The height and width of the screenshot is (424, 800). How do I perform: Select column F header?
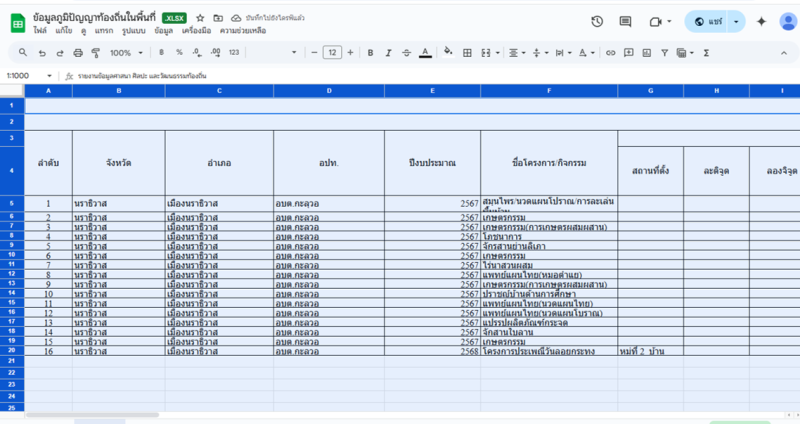549,91
